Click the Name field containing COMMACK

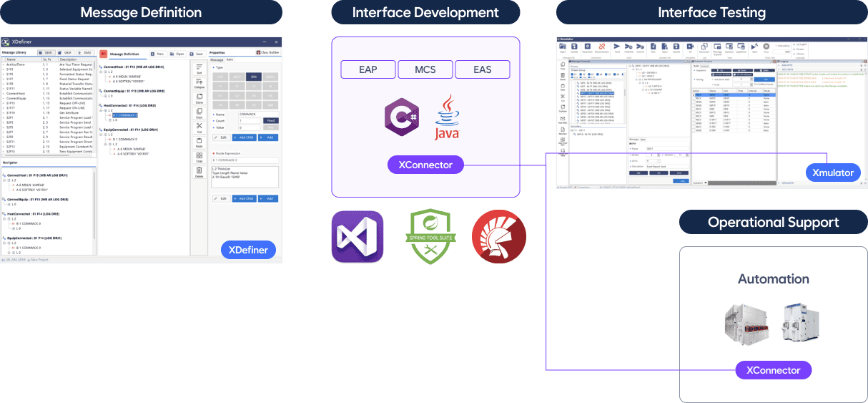258,114
